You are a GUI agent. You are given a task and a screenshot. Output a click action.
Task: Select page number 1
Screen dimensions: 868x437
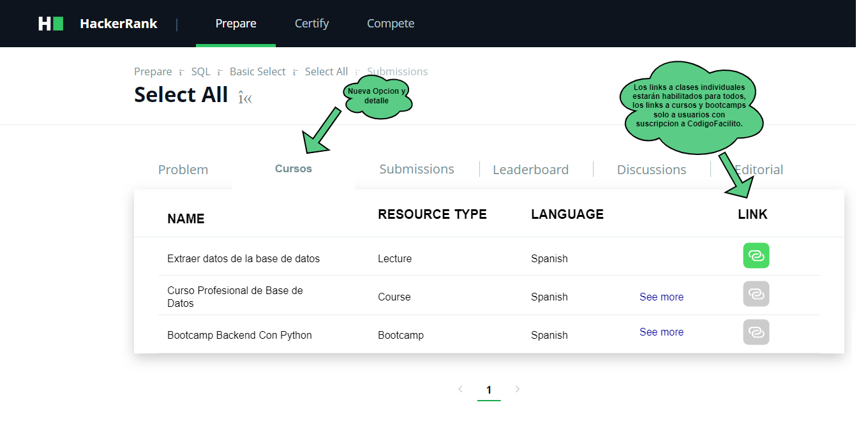click(x=489, y=390)
